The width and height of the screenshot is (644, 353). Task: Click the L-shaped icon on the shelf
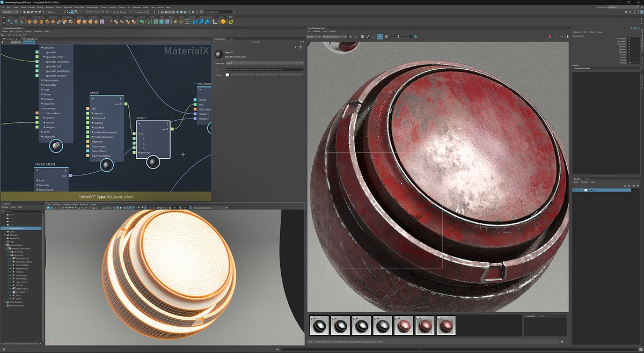pos(214,22)
